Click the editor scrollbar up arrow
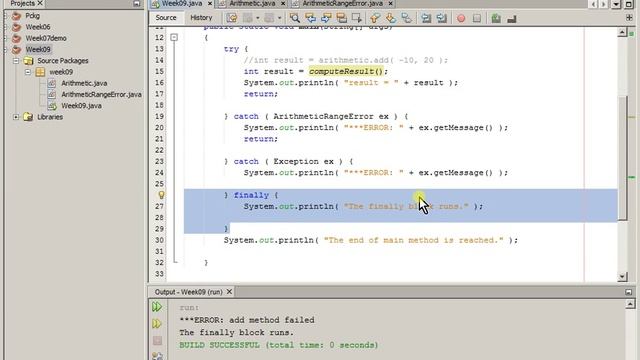Viewport: 640px width, 360px height. (622, 33)
